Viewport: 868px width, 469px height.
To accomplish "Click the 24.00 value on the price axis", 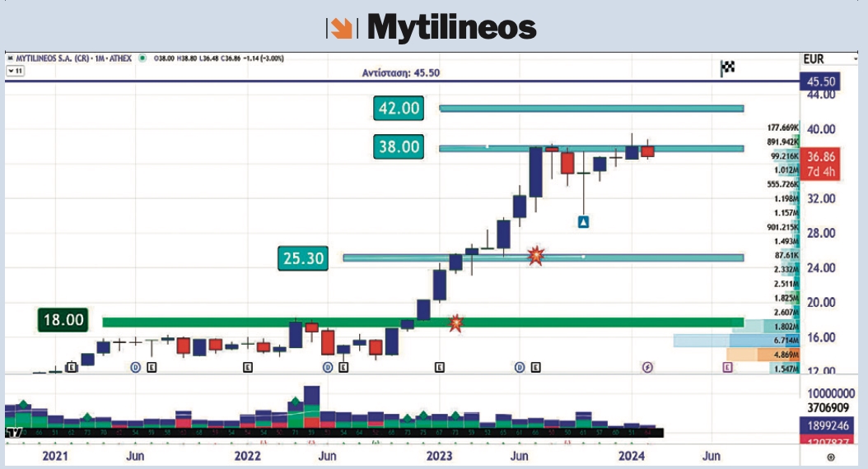I will tap(821, 267).
